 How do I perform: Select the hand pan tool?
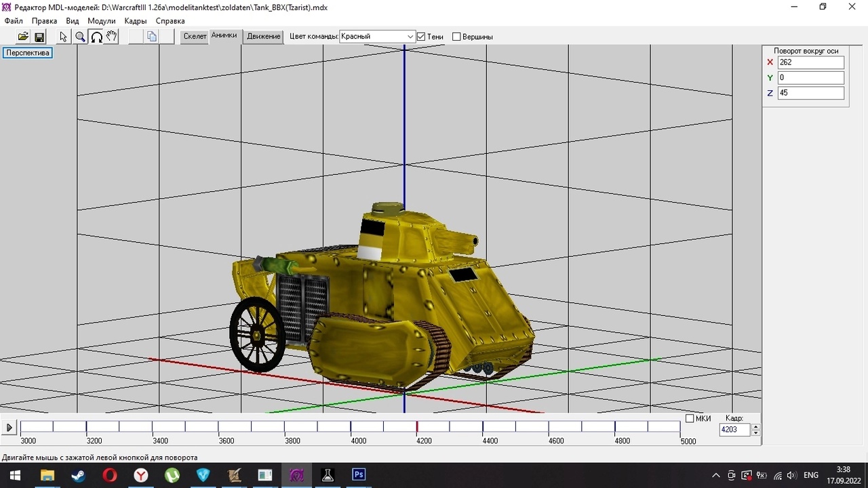point(112,37)
